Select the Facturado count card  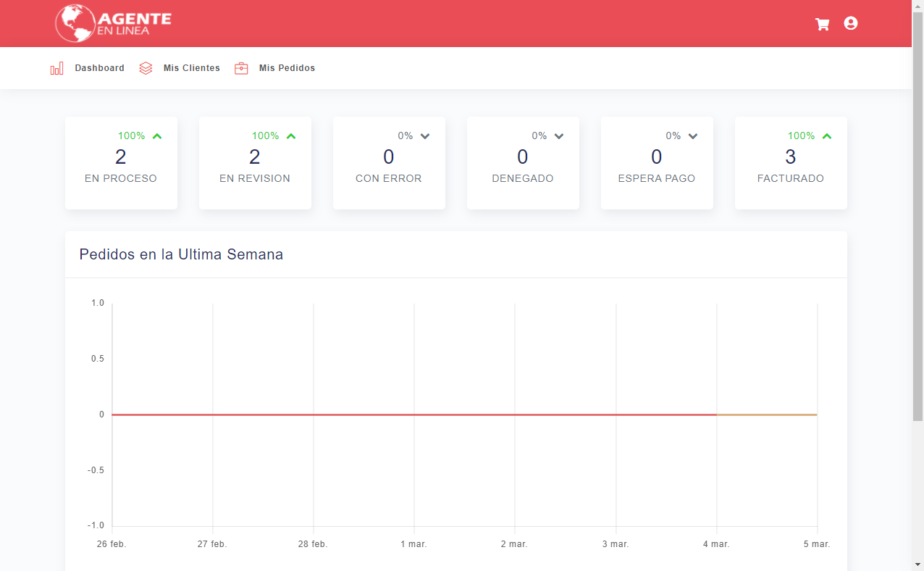(x=791, y=163)
